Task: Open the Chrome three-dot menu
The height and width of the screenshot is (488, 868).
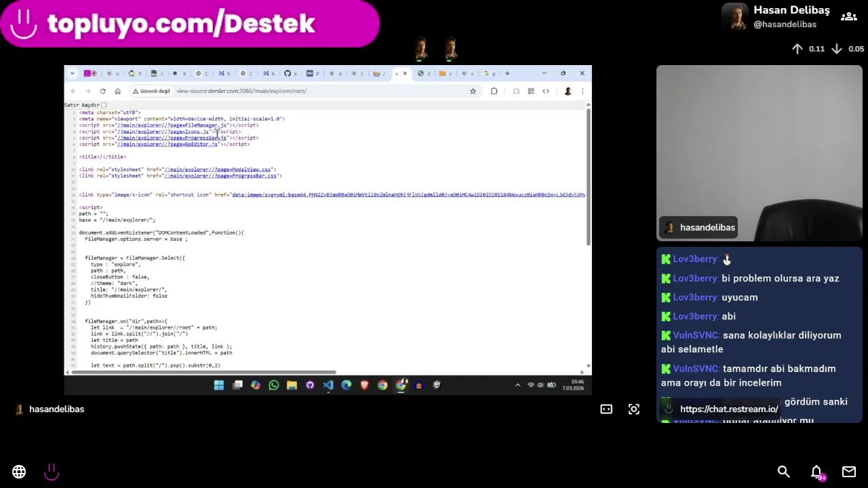Action: point(582,91)
